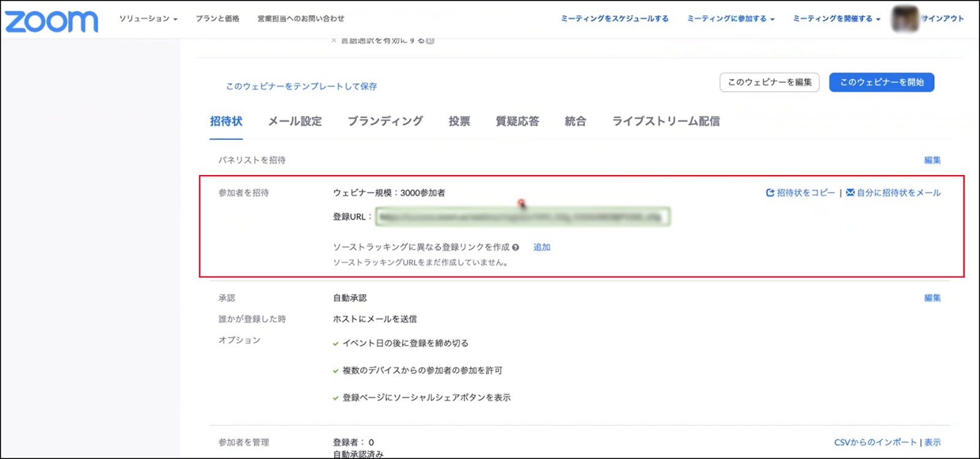Select the 招待状 tab

[x=226, y=121]
